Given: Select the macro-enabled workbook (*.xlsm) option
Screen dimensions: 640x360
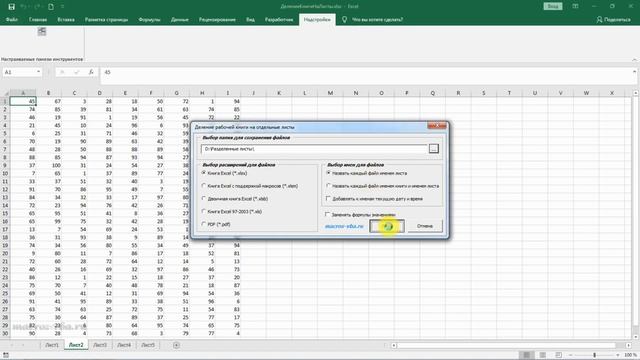Looking at the screenshot, I should tap(250, 186).
